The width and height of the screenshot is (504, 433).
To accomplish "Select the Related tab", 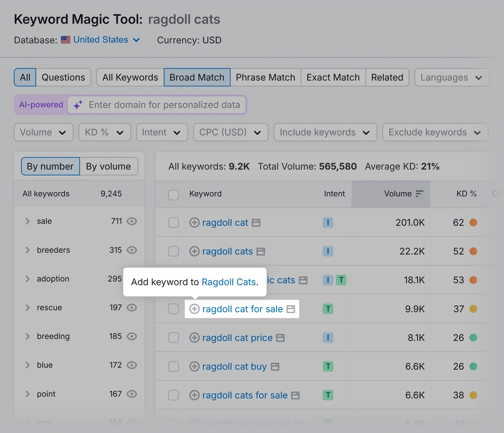I will pyautogui.click(x=387, y=78).
